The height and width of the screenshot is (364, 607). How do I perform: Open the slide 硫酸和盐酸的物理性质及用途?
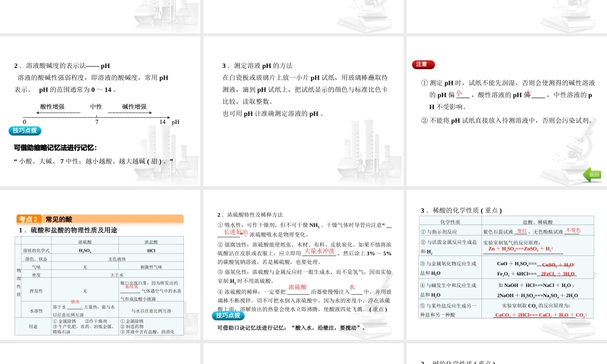pos(101,265)
